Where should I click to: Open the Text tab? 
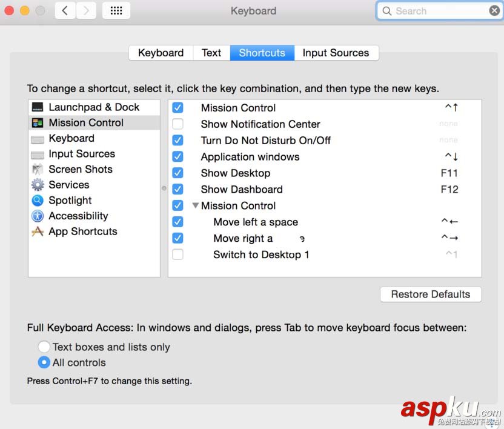211,53
